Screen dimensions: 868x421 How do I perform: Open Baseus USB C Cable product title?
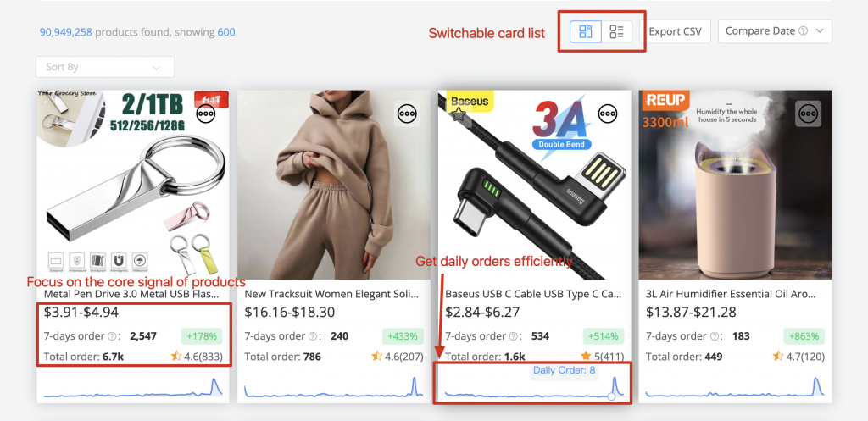(533, 294)
